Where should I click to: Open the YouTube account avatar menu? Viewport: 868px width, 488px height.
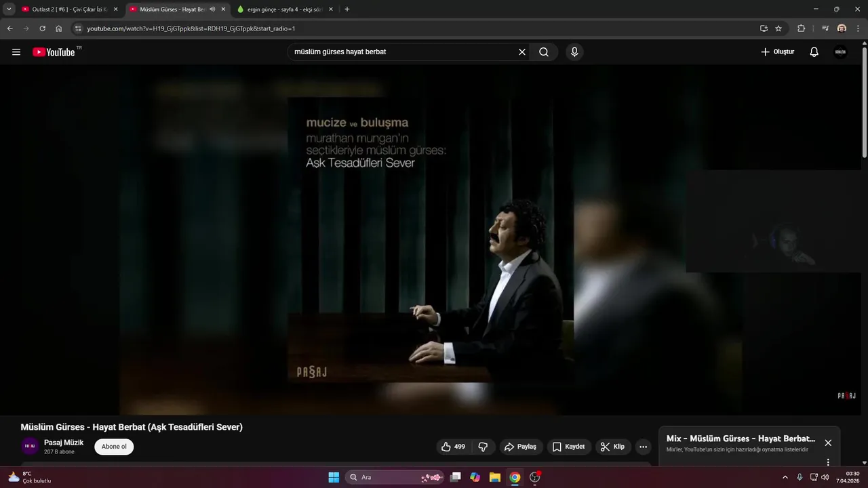tap(841, 52)
